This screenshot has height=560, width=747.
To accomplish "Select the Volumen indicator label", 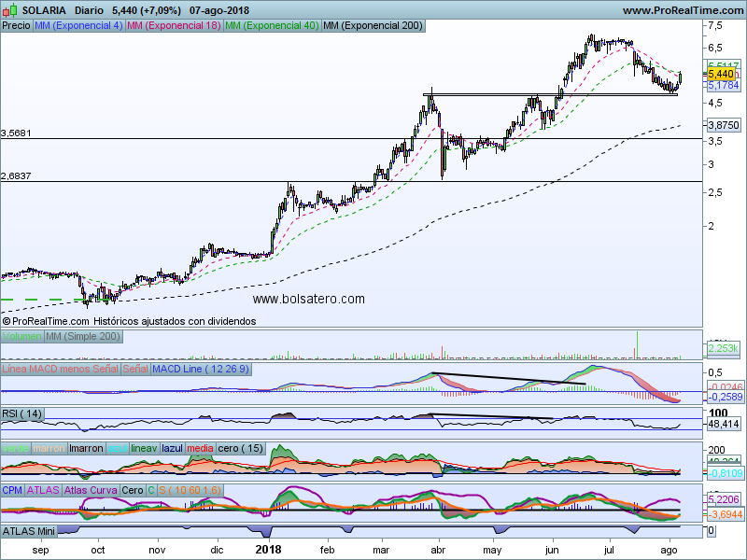I will click(22, 336).
